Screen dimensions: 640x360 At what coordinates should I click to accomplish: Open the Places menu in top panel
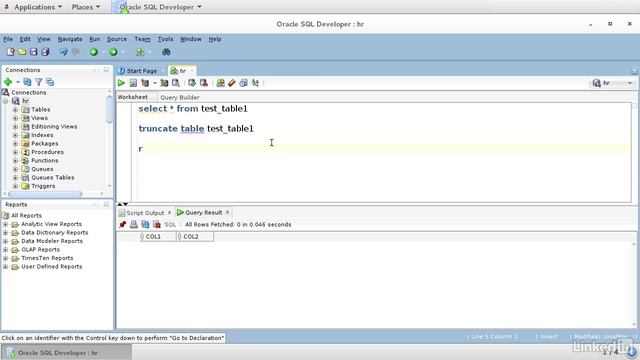click(x=86, y=7)
